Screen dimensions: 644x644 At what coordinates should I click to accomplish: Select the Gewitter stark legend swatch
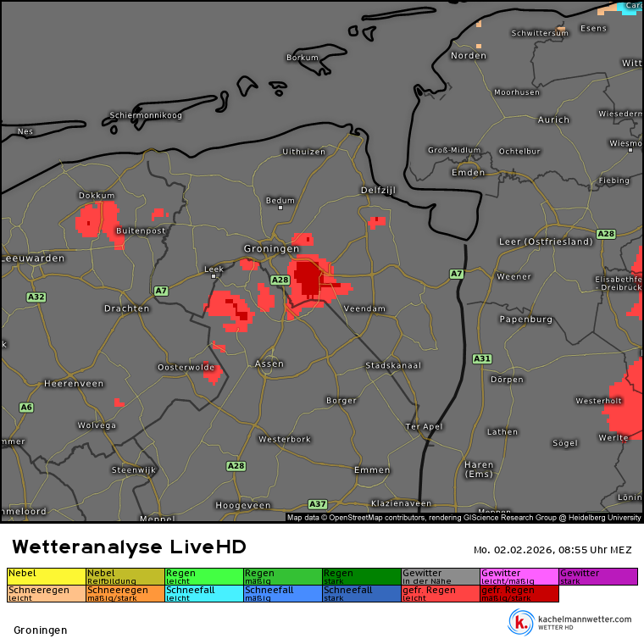tap(598, 577)
